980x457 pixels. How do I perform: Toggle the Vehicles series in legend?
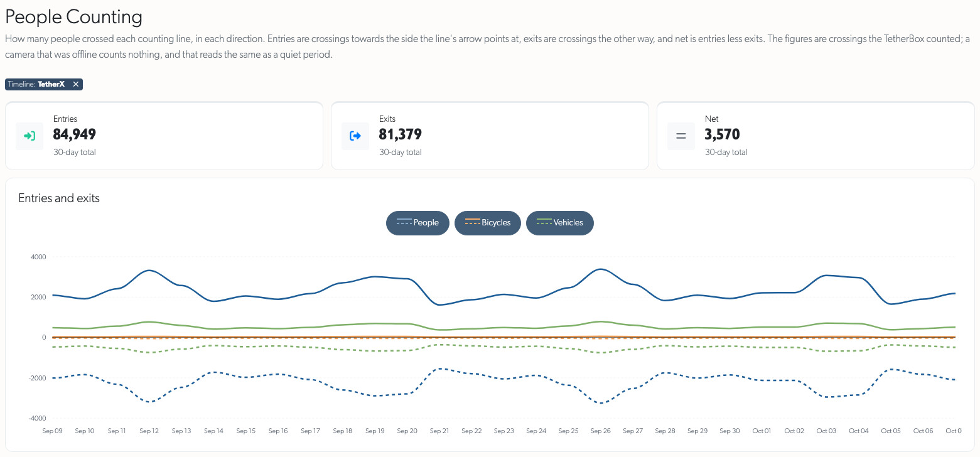coord(559,223)
